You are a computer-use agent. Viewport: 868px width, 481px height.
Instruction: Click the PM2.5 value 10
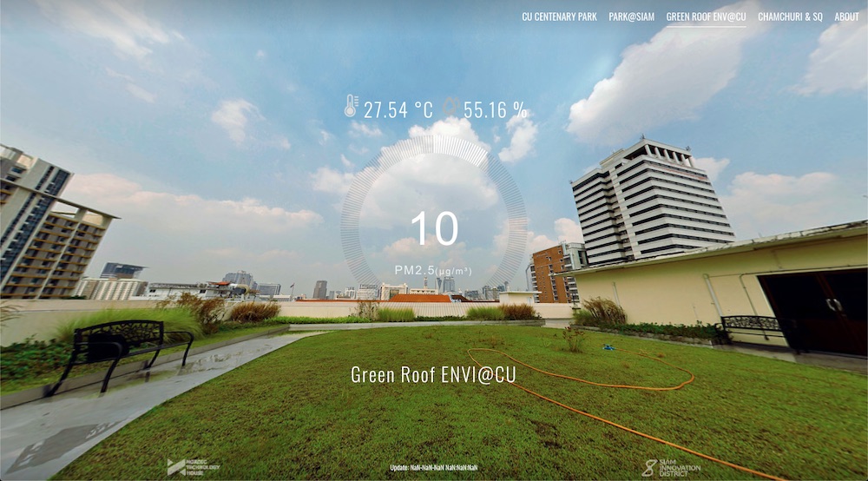(x=434, y=228)
